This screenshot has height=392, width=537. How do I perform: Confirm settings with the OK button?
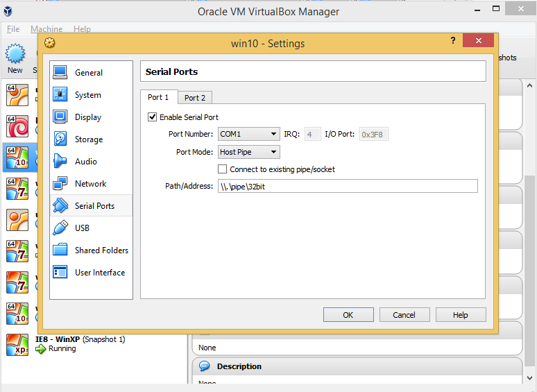click(348, 314)
